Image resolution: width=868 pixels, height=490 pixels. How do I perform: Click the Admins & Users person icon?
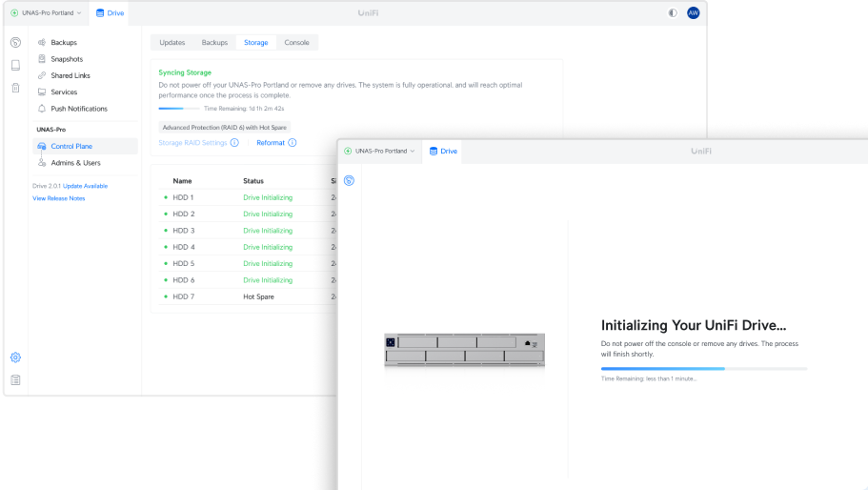point(42,163)
